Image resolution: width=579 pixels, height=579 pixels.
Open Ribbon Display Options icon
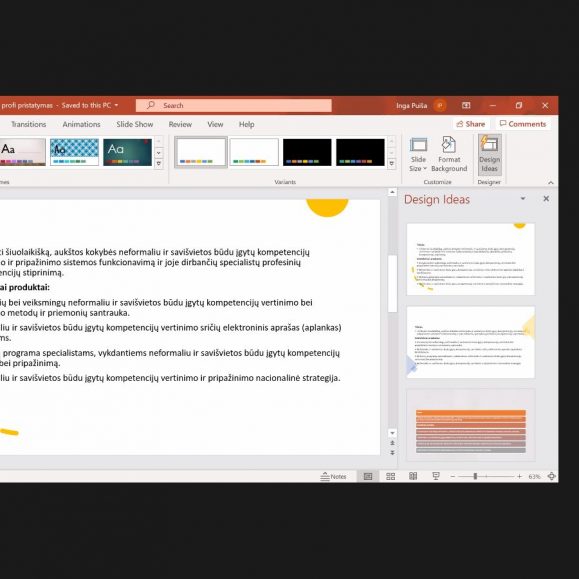coord(466,106)
